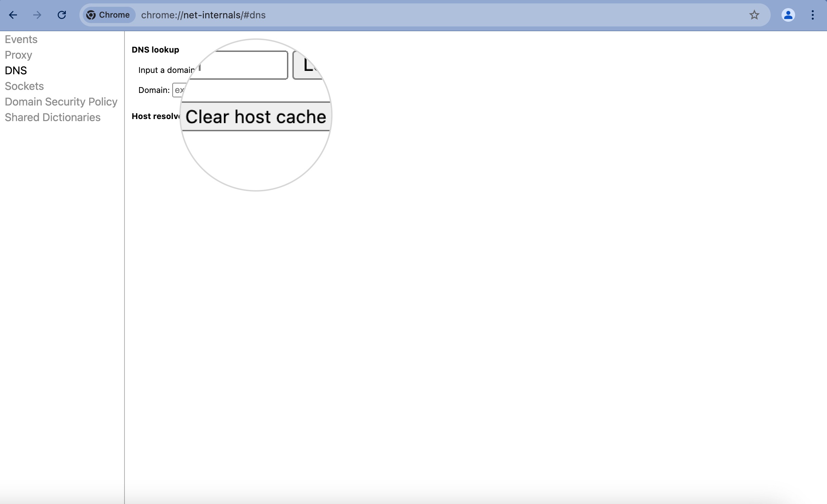Open the Sockets section
Image resolution: width=827 pixels, height=504 pixels.
(x=24, y=86)
